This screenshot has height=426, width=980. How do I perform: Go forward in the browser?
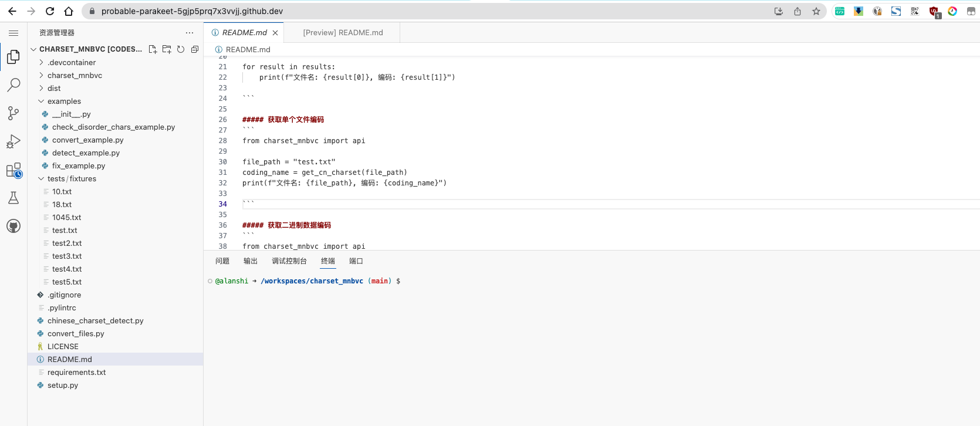tap(31, 11)
